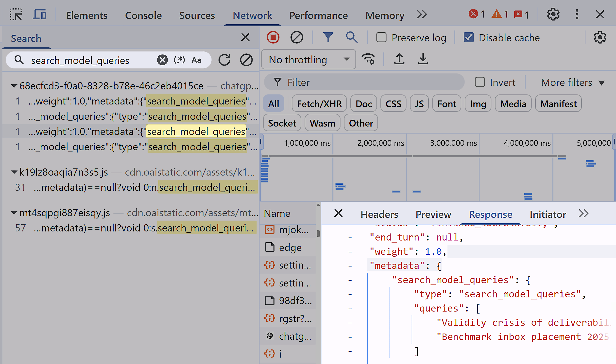Filter requests by Fetch/XHR

319,104
